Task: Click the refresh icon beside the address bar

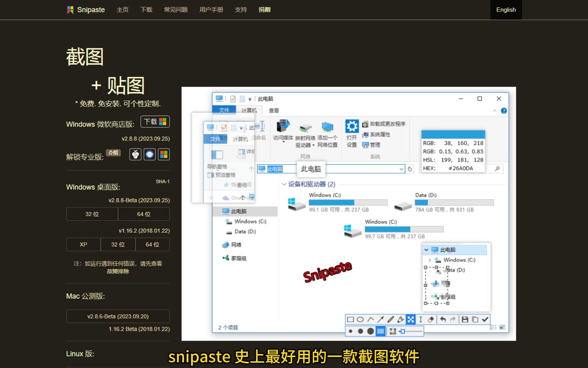Action: (x=410, y=169)
